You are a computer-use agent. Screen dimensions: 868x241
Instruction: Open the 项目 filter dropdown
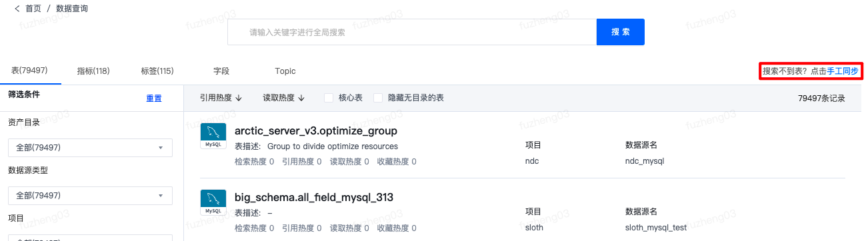tap(90, 238)
